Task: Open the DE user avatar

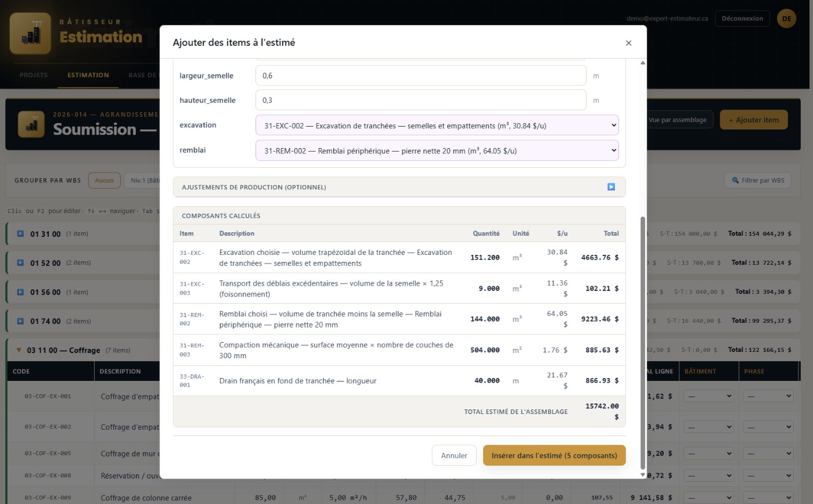Action: pos(786,19)
